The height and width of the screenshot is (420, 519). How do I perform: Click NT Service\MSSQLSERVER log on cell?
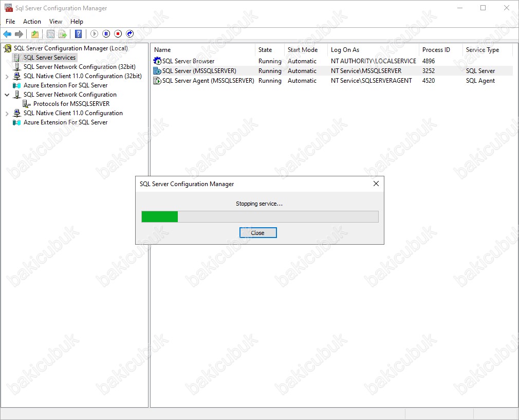pyautogui.click(x=366, y=71)
